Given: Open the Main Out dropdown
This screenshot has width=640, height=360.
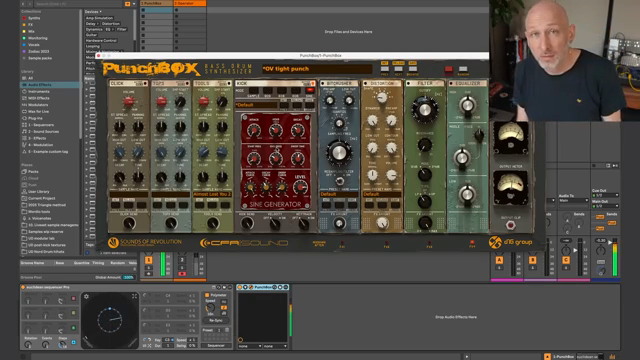Looking at the screenshot, I should pos(605,206).
